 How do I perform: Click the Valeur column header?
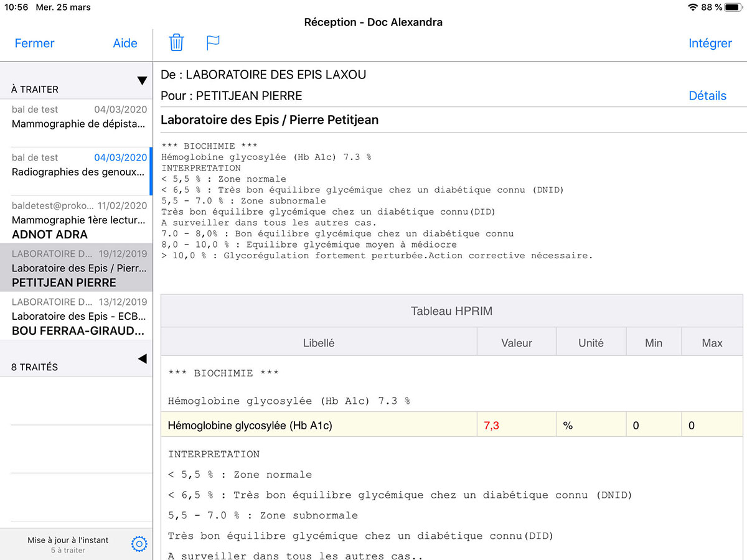pos(516,343)
